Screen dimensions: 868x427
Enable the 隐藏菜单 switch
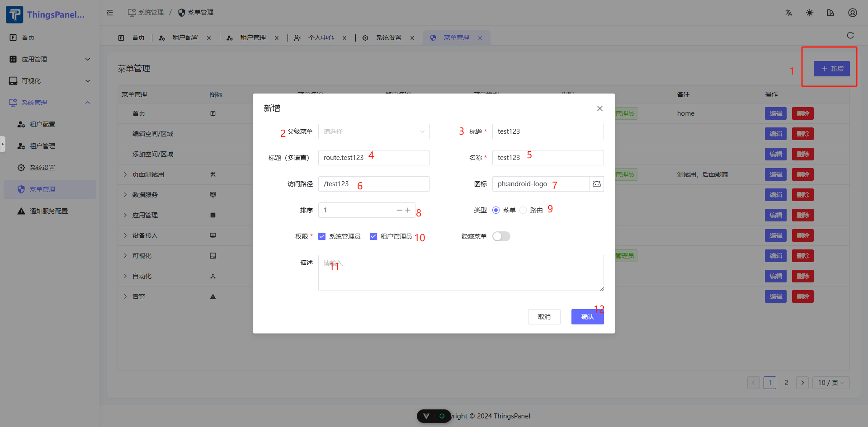coord(501,236)
